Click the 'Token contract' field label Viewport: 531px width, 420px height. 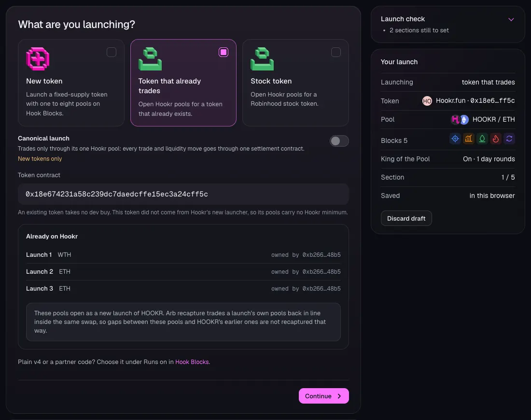pos(39,175)
